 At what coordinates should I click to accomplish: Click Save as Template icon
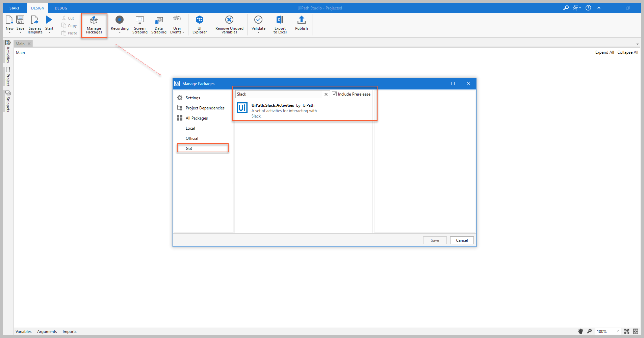(34, 20)
